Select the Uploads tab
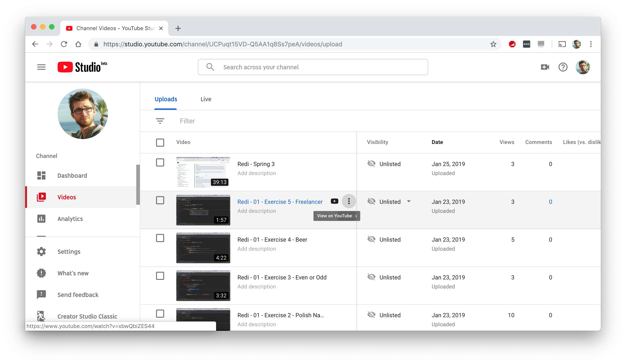The height and width of the screenshot is (364, 626). tap(166, 99)
